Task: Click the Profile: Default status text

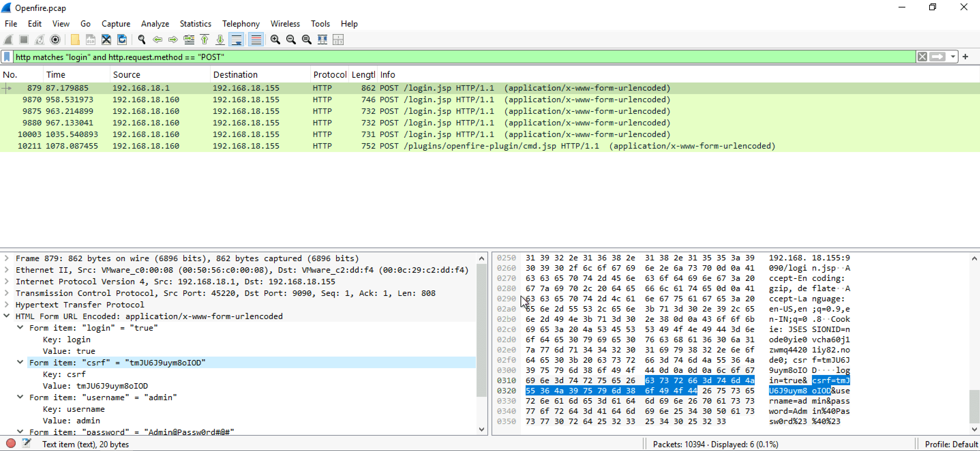Action: point(951,444)
